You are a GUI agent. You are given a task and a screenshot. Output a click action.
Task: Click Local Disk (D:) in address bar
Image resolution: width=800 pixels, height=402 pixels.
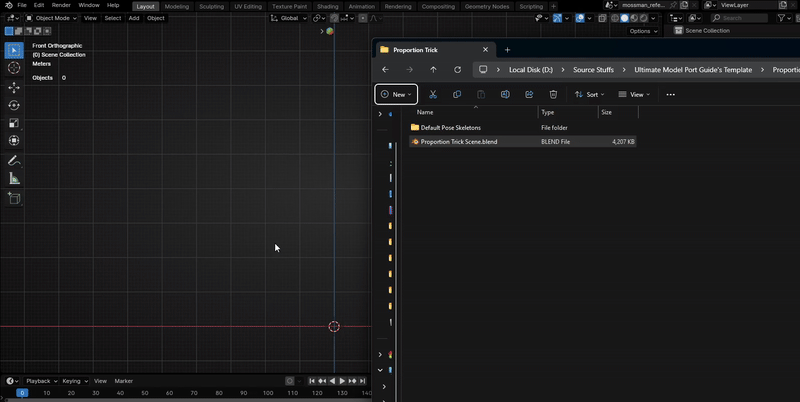pos(530,70)
